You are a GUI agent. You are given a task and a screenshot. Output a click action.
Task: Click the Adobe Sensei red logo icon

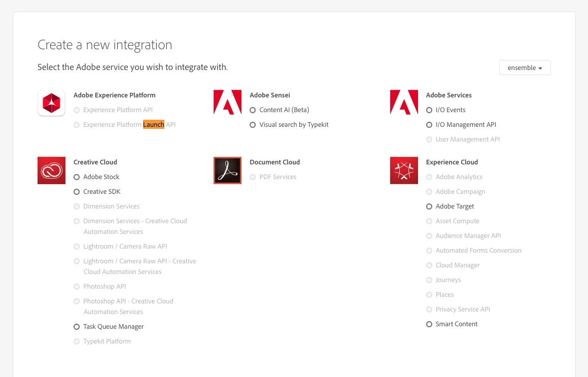tap(228, 102)
